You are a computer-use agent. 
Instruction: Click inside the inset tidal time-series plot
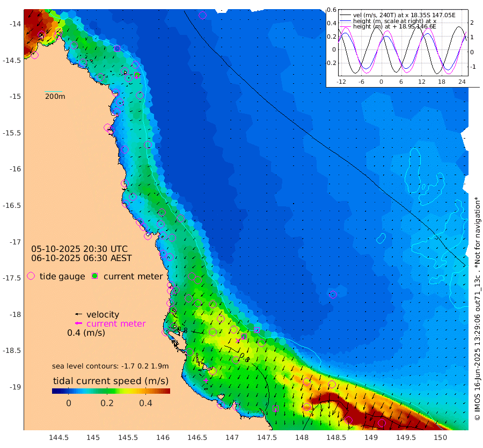coord(404,43)
